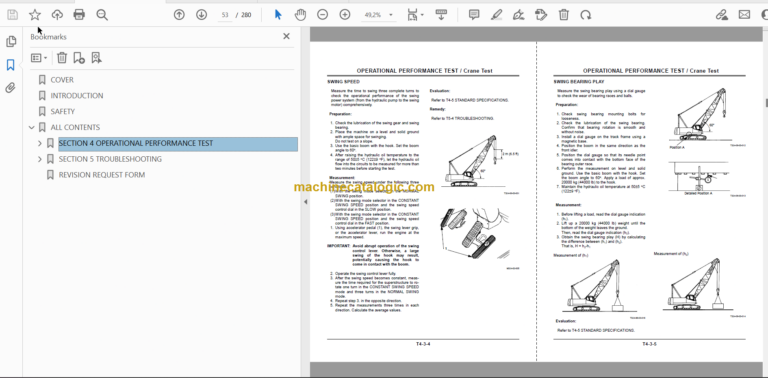Activate the hand pan tool
Image resolution: width=768 pixels, height=378 pixels.
tap(300, 15)
